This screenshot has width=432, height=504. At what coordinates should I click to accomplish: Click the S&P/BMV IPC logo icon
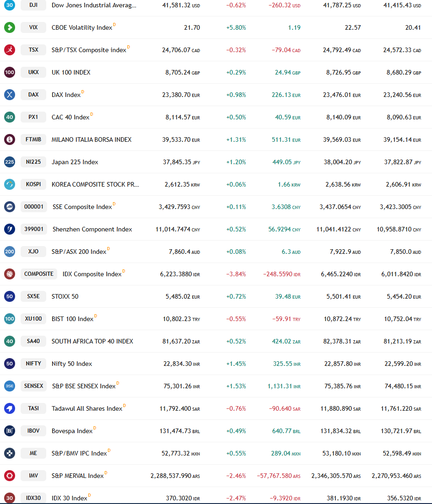(x=10, y=453)
